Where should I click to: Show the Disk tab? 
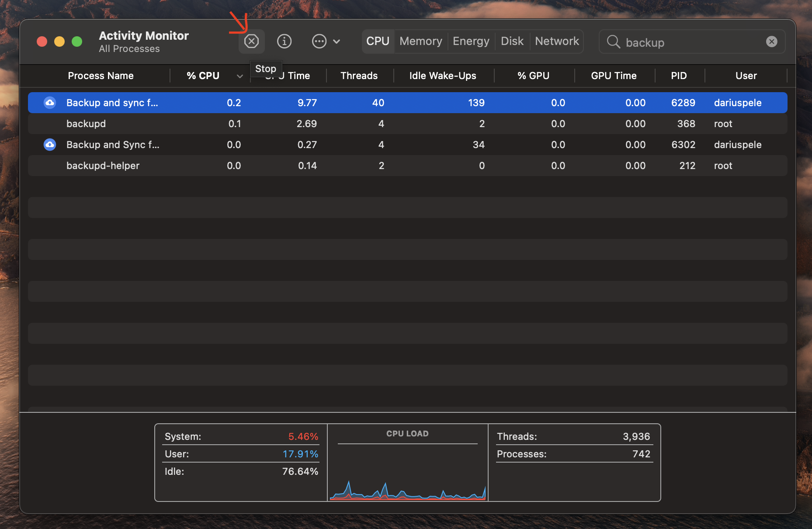pyautogui.click(x=512, y=41)
